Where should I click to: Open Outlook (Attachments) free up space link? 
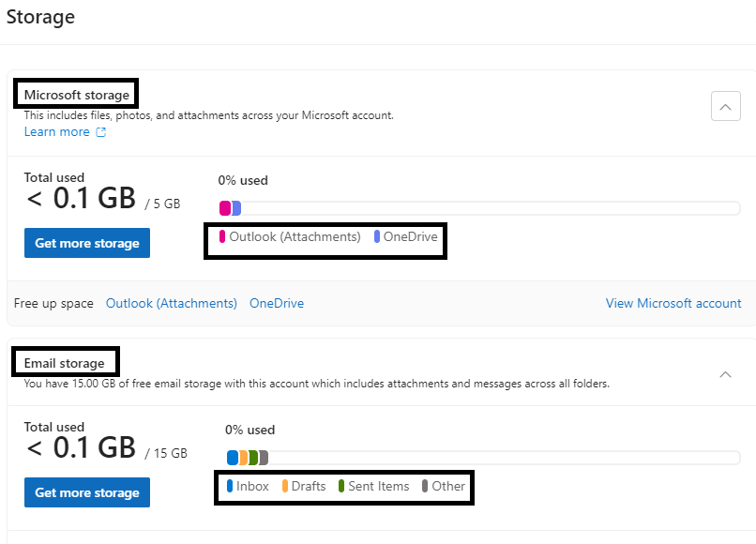[x=171, y=303]
